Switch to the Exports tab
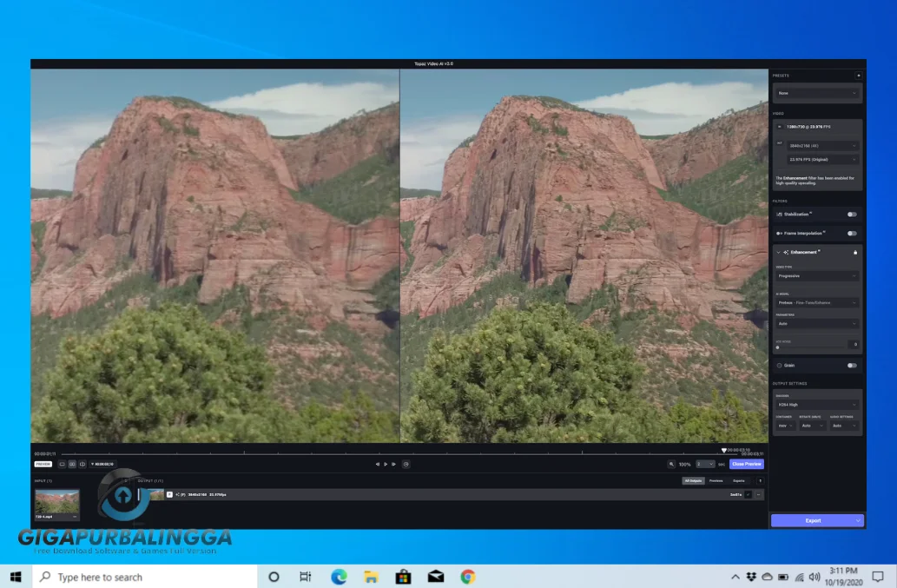This screenshot has width=897, height=588. [738, 480]
